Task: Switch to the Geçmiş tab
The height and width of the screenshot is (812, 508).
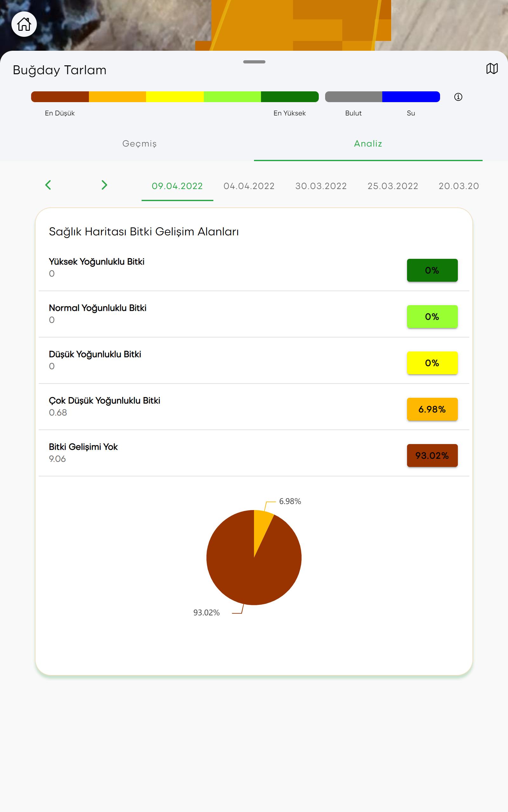Action: [139, 144]
